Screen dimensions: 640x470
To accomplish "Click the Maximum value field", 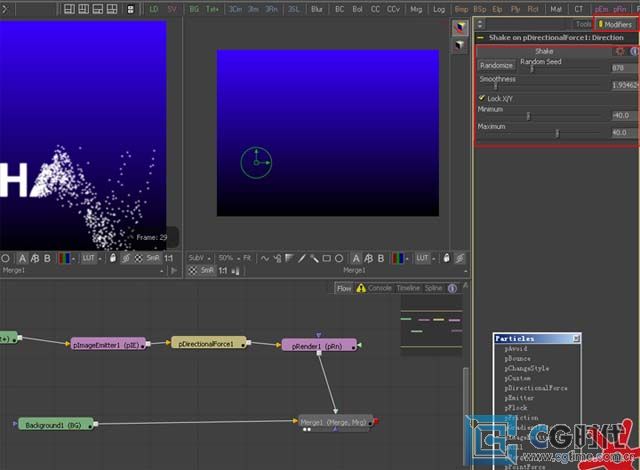I will (x=624, y=133).
